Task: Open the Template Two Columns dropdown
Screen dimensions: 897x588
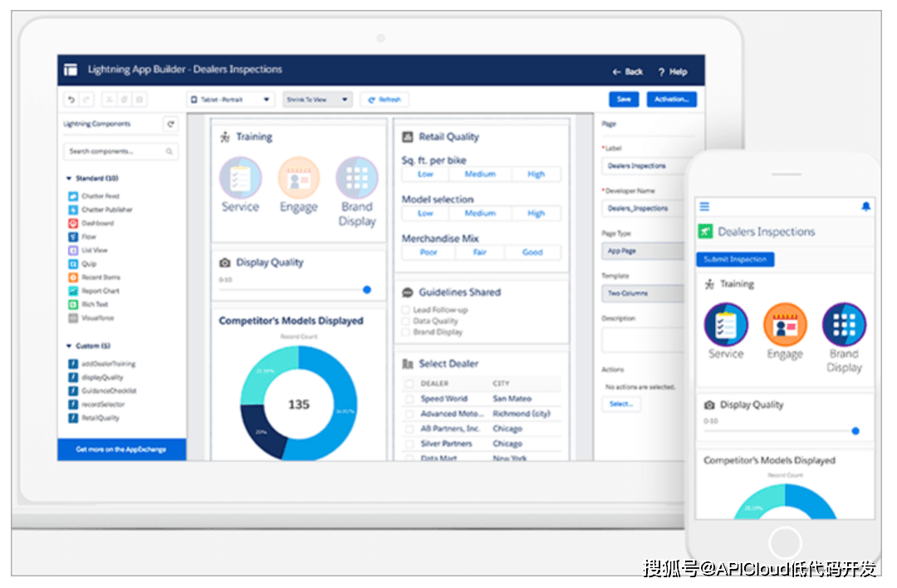Action: tap(643, 293)
